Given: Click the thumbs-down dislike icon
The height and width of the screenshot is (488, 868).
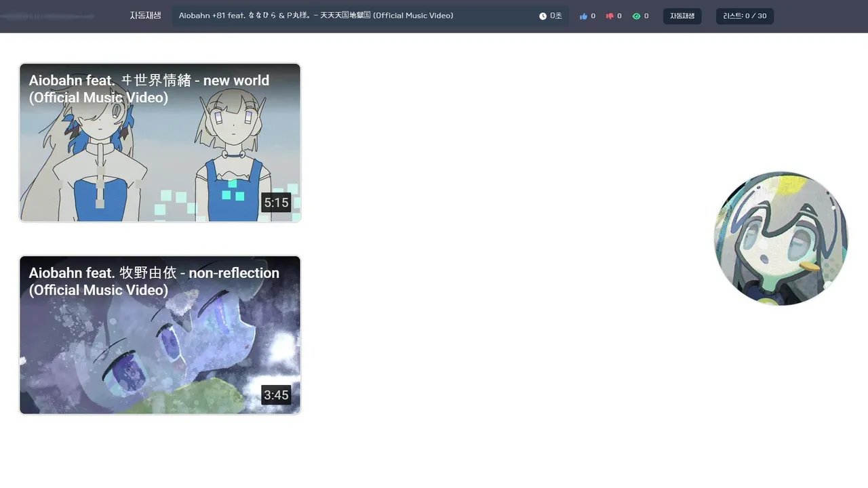Looking at the screenshot, I should (x=610, y=16).
